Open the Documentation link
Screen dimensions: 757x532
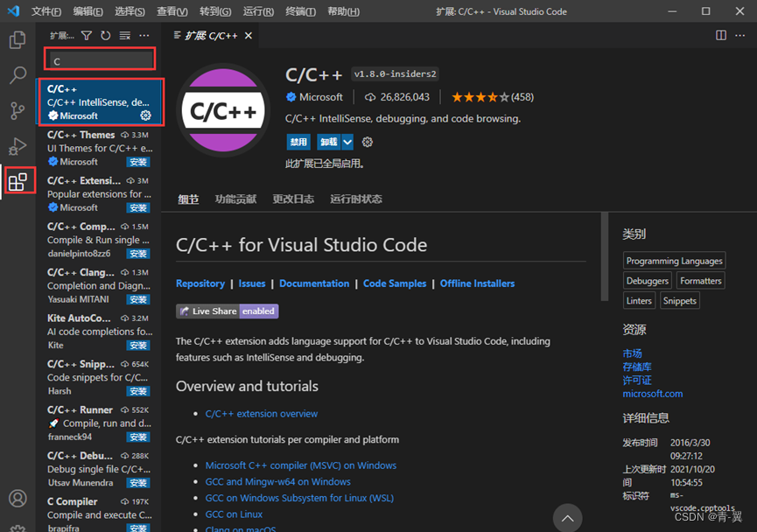click(x=314, y=283)
